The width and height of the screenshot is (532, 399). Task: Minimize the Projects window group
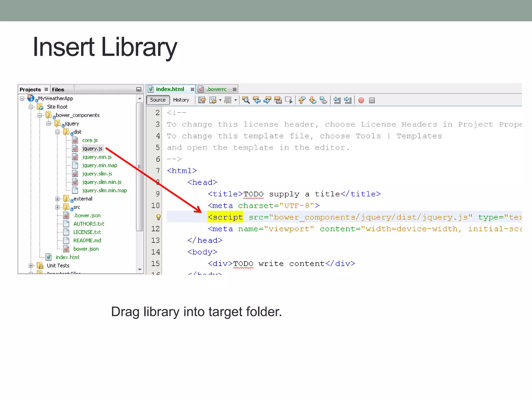click(x=139, y=89)
